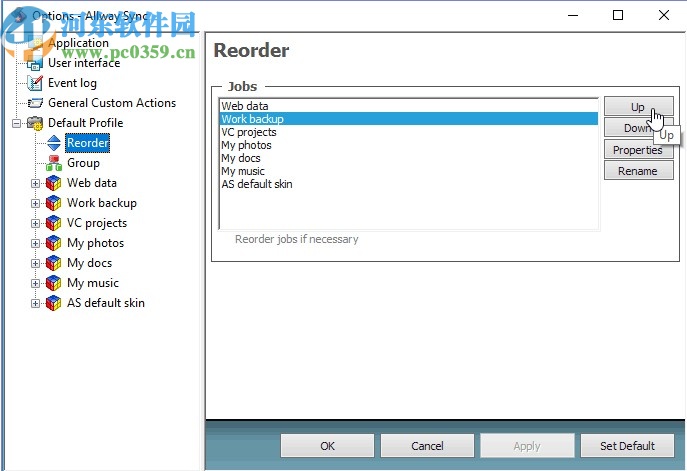This screenshot has height=471, width=687.
Task: Select VC projects in Jobs list
Action: point(409,132)
